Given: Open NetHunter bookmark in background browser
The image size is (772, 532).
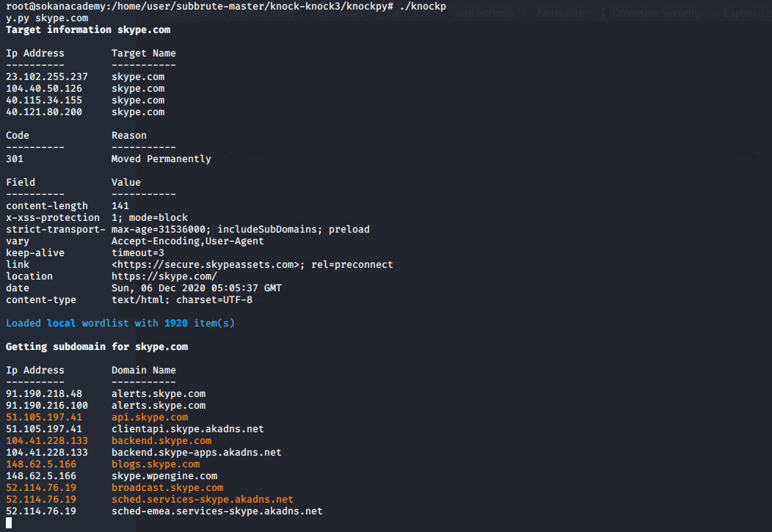Looking at the screenshot, I should coord(562,13).
